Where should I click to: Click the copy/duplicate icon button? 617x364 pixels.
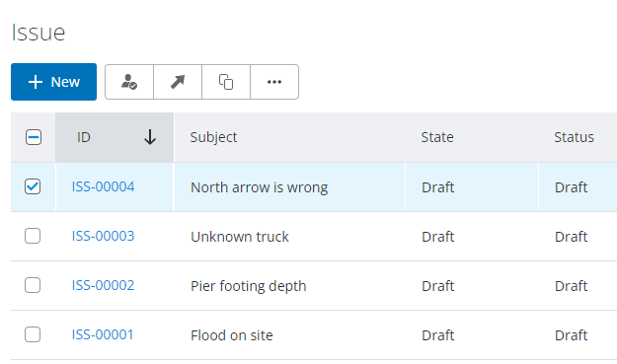pos(226,82)
